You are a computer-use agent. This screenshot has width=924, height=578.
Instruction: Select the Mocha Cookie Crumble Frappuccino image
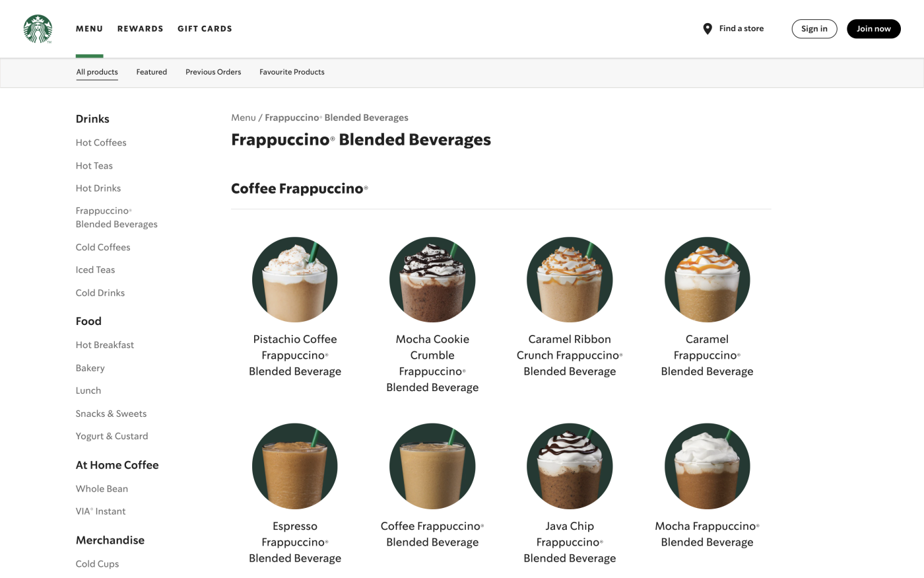tap(432, 279)
